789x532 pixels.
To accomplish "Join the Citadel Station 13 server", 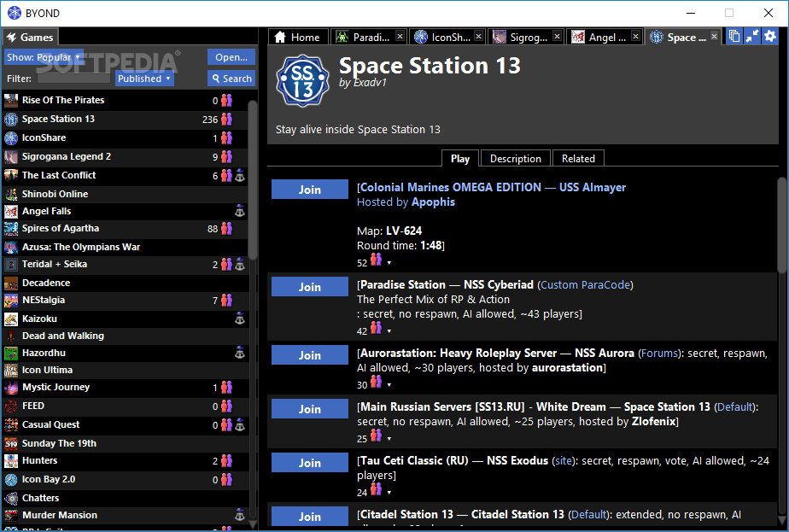I will click(x=309, y=517).
